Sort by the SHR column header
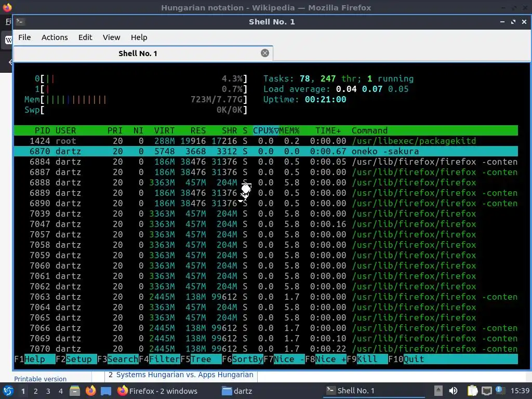This screenshot has height=399, width=532. [229, 130]
